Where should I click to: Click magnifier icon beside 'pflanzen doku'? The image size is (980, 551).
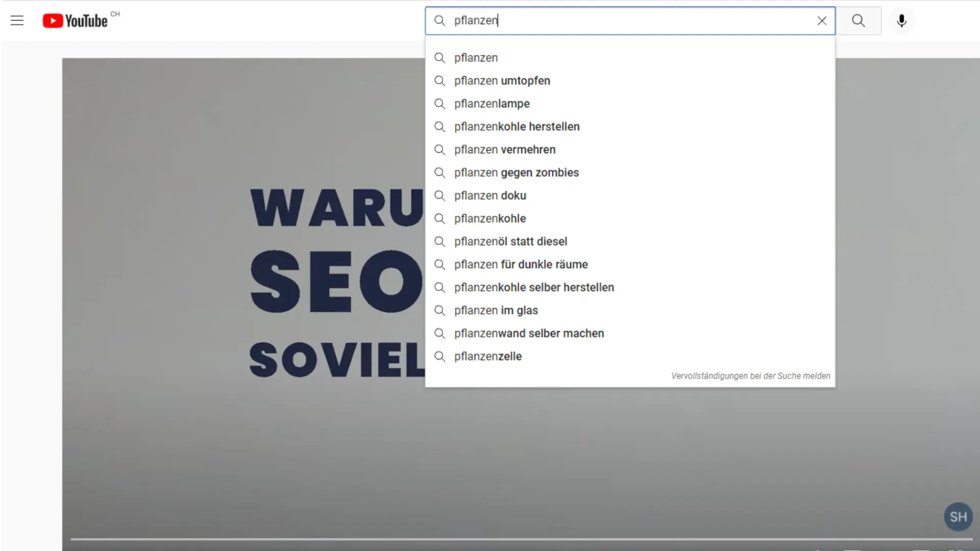coord(439,195)
